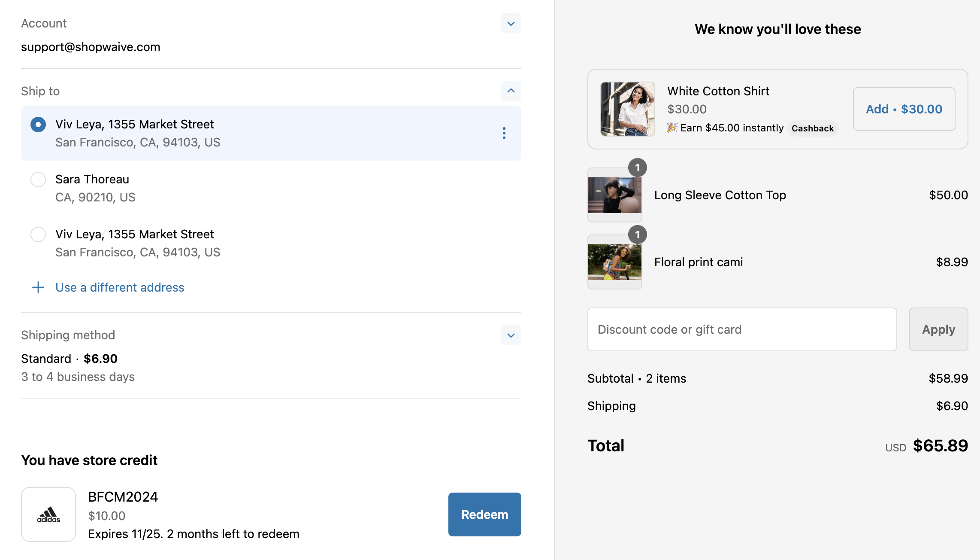The width and height of the screenshot is (980, 560).
Task: Redeem the BFCM2024 store credit
Action: tap(484, 514)
